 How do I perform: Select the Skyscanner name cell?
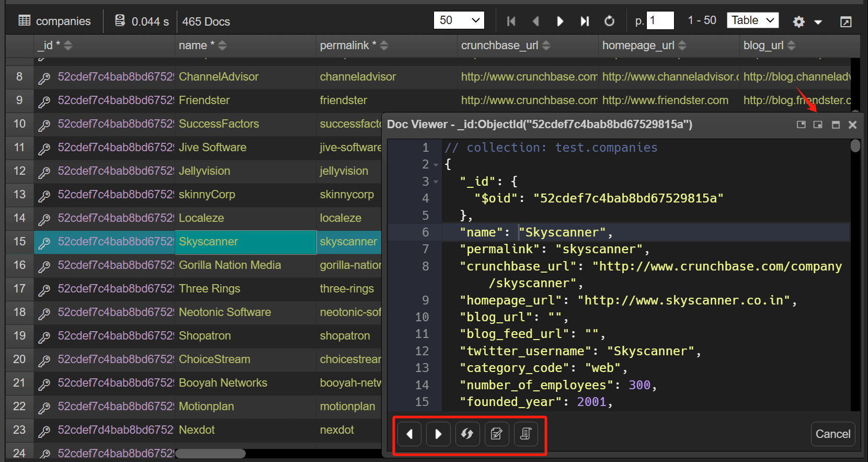(246, 242)
